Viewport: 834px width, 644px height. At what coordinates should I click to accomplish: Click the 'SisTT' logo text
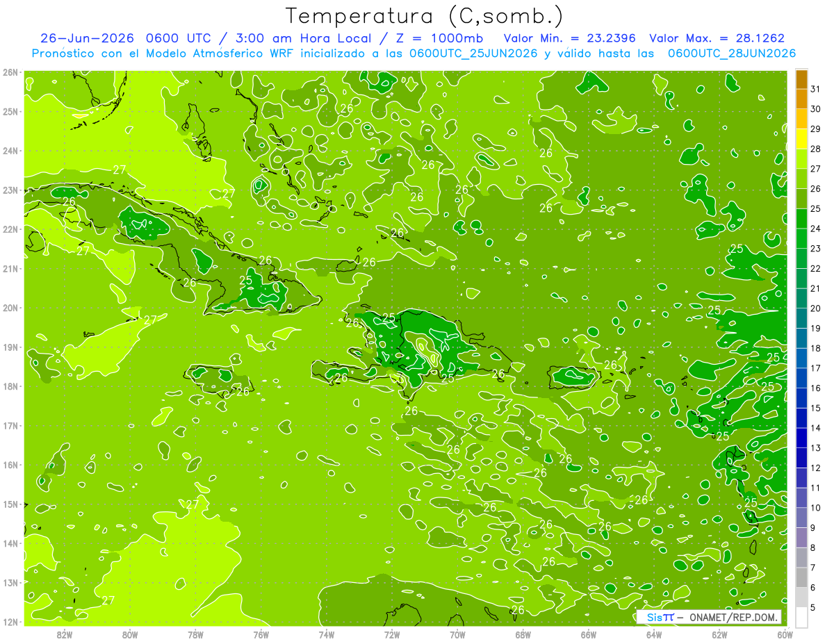pyautogui.click(x=660, y=617)
